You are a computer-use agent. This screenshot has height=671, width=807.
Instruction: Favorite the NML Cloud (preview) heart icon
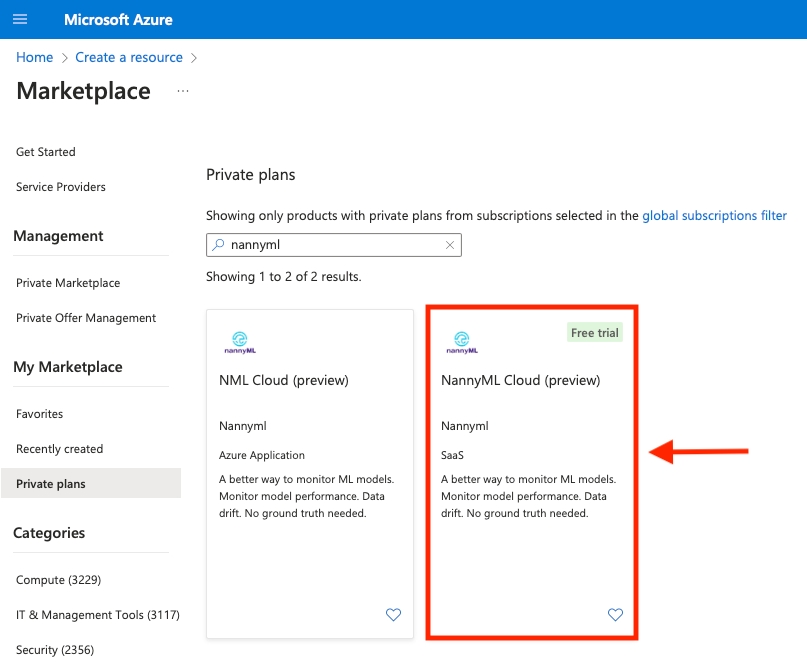[393, 615]
